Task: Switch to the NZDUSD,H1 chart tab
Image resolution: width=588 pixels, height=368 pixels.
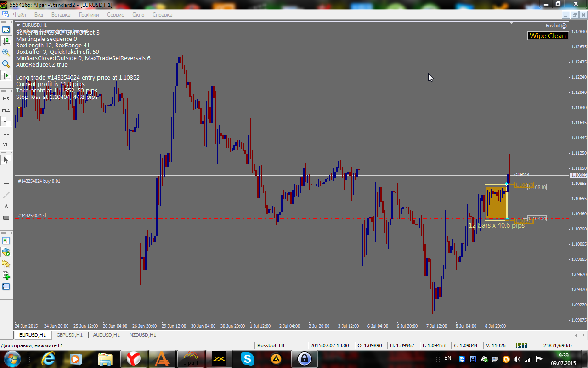Action: coord(142,335)
